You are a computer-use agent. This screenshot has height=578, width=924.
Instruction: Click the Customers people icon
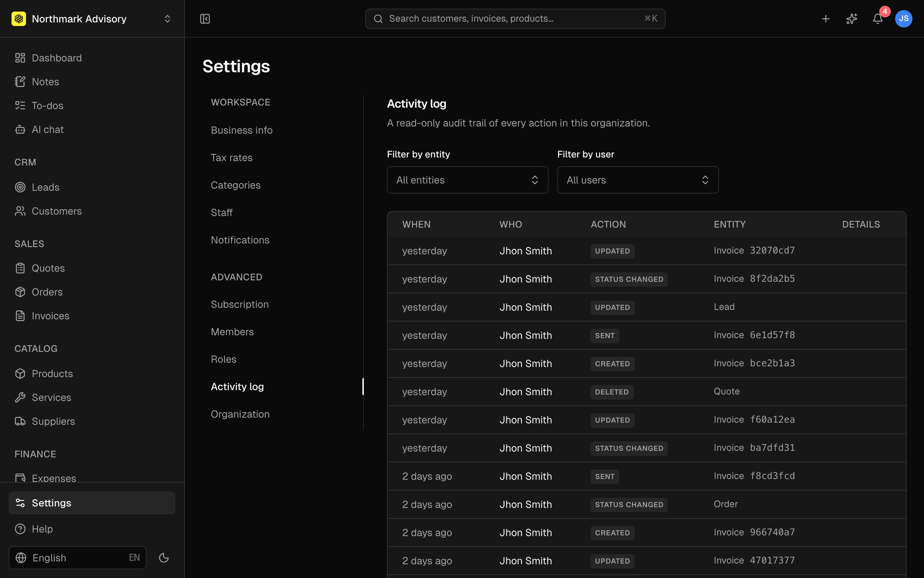pyautogui.click(x=20, y=211)
